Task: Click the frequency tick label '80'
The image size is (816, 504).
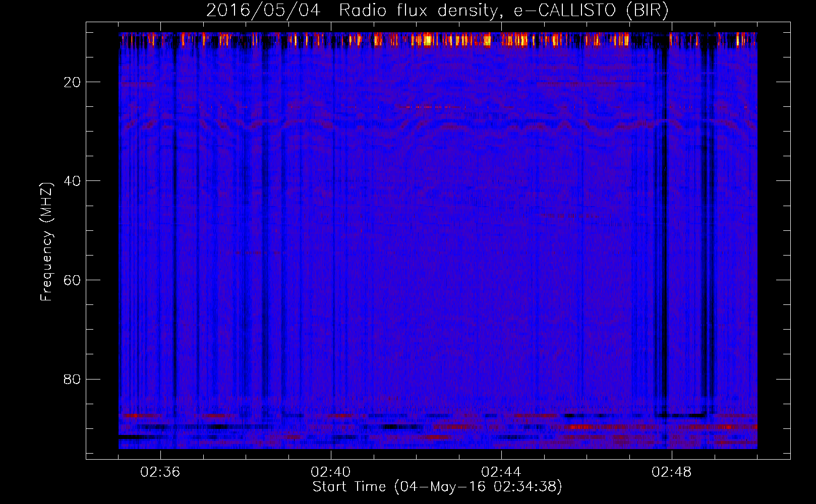Action: coord(72,379)
